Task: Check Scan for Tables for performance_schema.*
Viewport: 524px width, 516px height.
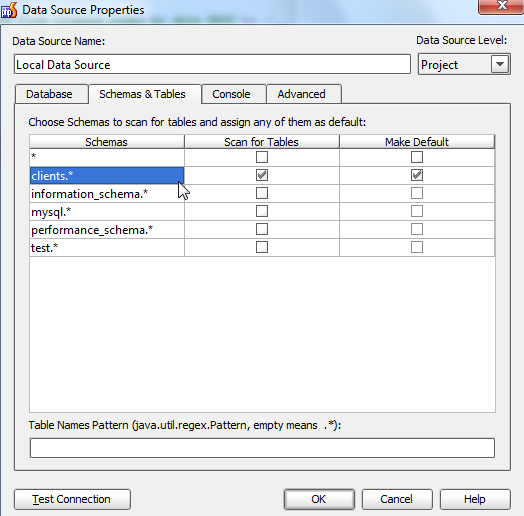Action: tap(262, 229)
